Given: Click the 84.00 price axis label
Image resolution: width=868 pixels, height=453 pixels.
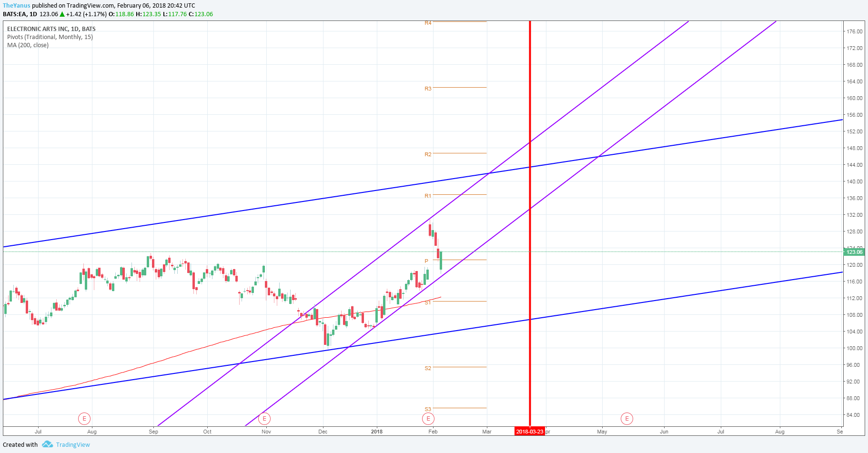Looking at the screenshot, I should (854, 415).
